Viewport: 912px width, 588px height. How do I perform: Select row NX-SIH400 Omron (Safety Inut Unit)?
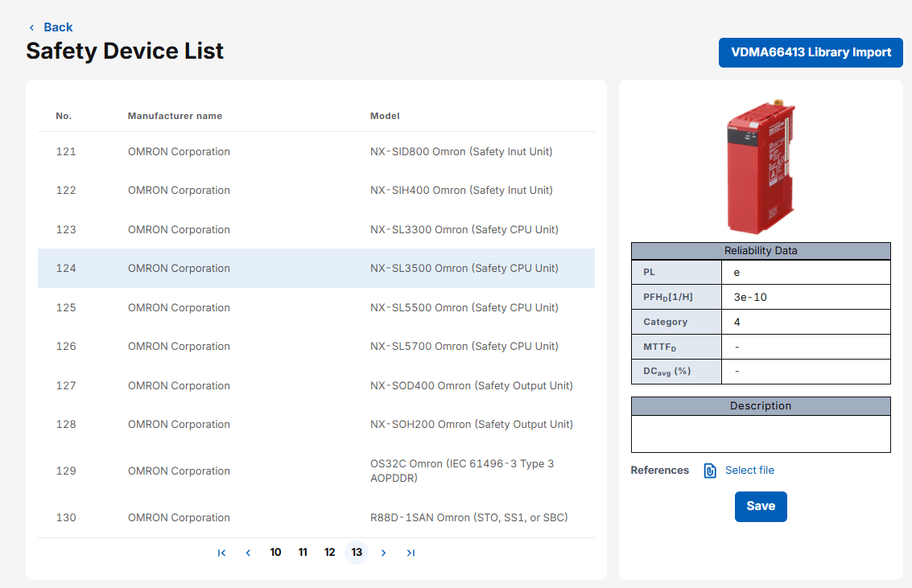(x=316, y=191)
